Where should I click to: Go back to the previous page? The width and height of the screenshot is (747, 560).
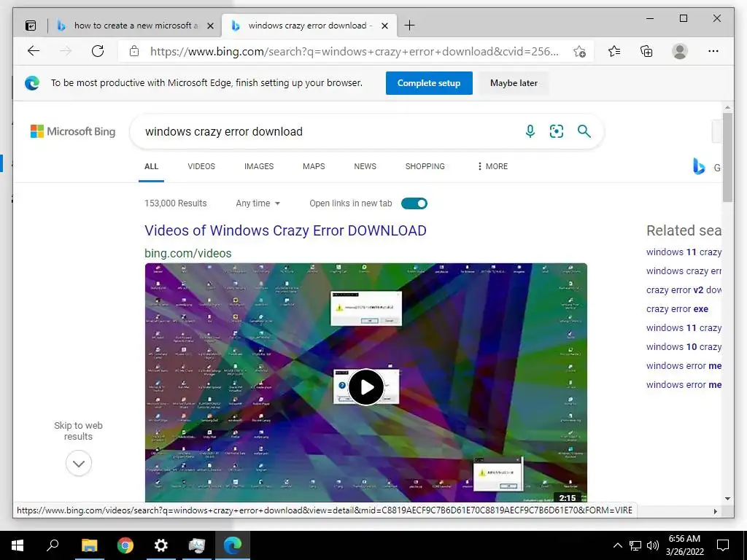pyautogui.click(x=34, y=51)
